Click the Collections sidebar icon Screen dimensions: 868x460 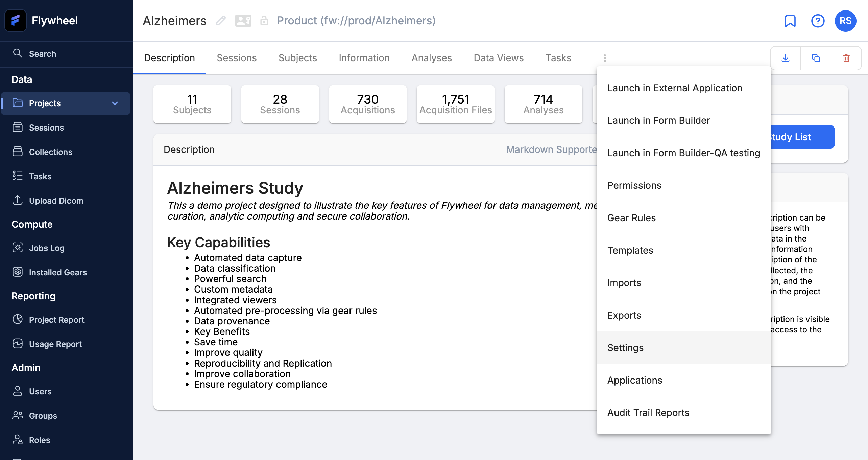tap(18, 152)
